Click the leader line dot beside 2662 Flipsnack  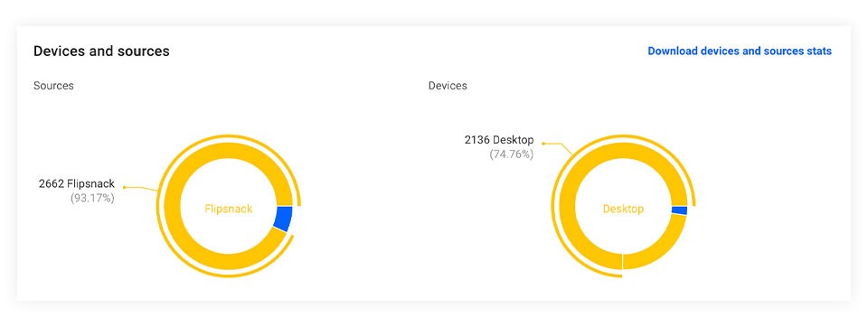tap(125, 188)
